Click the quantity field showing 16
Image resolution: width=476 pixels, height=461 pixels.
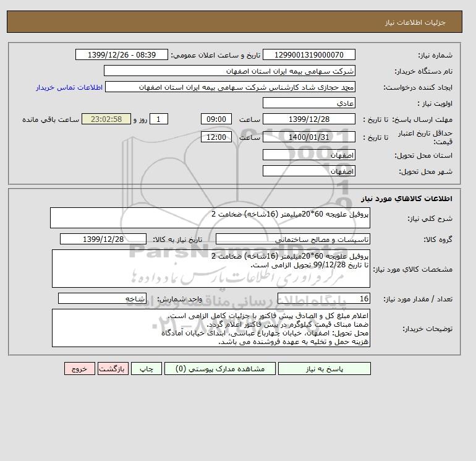click(323, 298)
